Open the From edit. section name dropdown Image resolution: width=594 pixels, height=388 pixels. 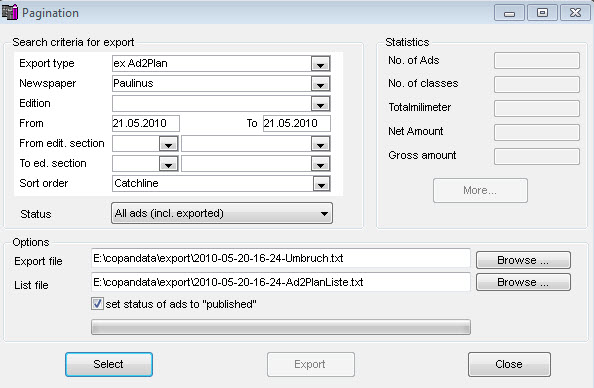click(x=320, y=144)
